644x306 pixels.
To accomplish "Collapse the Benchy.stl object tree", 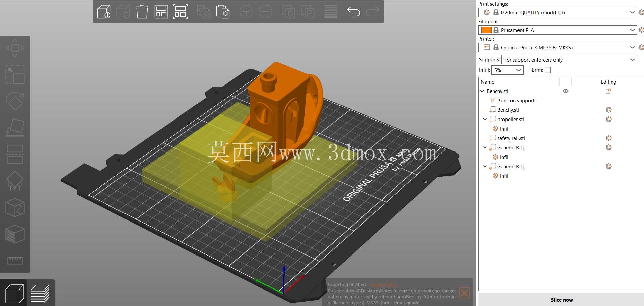I will 482,91.
